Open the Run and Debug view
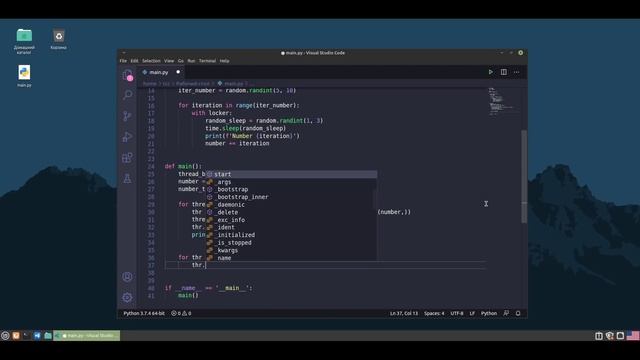The height and width of the screenshot is (360, 640). [x=127, y=137]
